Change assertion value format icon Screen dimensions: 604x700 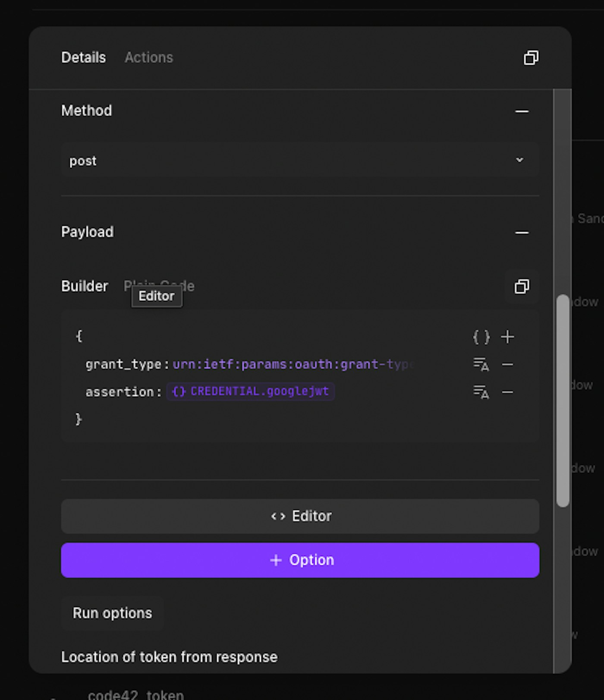(x=481, y=392)
